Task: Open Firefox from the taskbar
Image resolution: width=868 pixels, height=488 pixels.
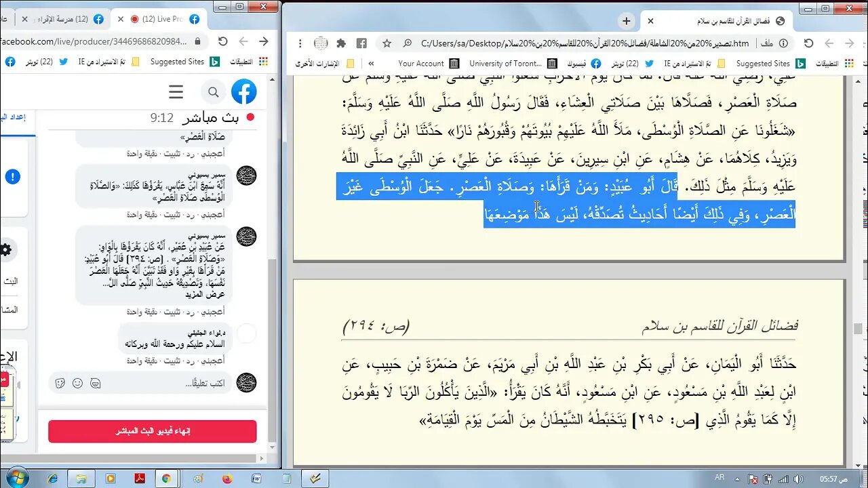Action: point(227,479)
